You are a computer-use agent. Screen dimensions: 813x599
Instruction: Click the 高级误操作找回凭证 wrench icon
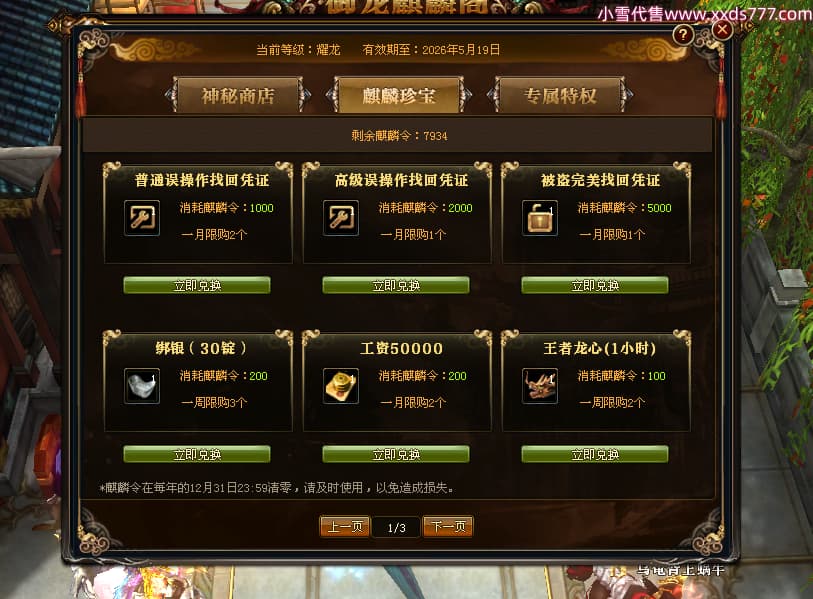click(x=341, y=218)
